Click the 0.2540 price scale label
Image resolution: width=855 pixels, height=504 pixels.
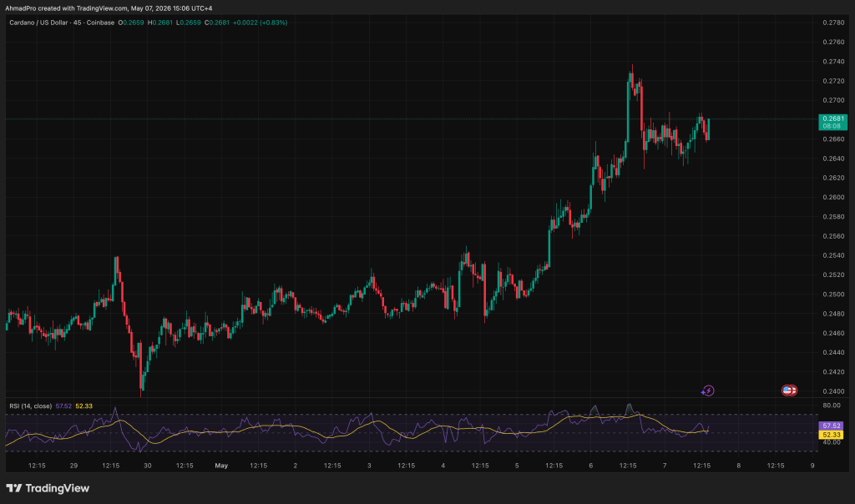click(x=833, y=255)
